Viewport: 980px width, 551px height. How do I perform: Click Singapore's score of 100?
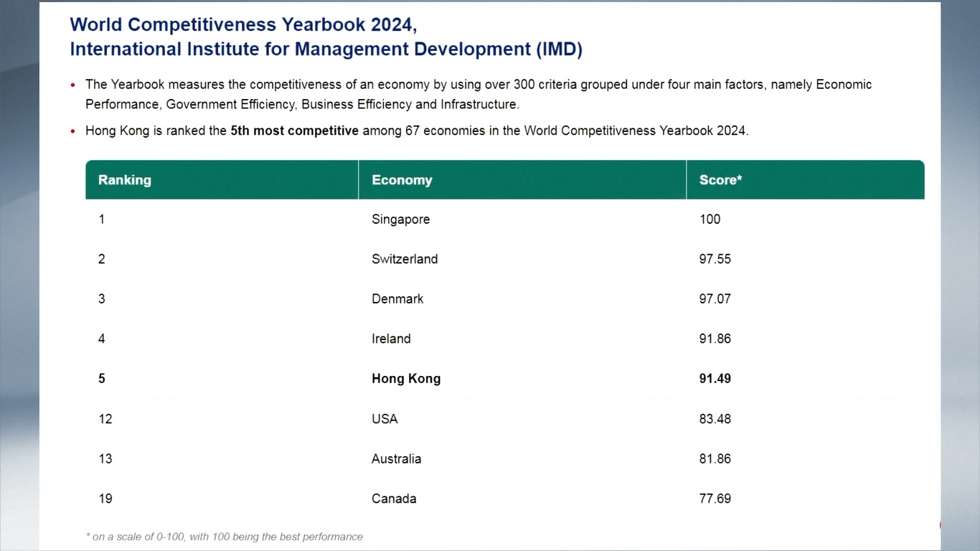click(x=710, y=220)
